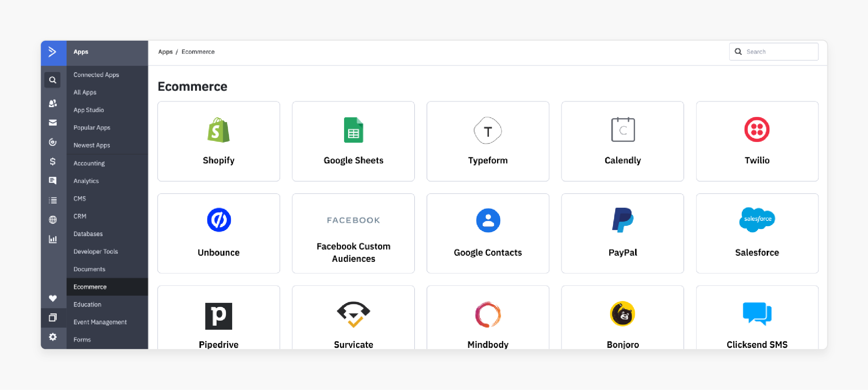
Task: Select the highlighted Ecommerce category
Action: (107, 287)
